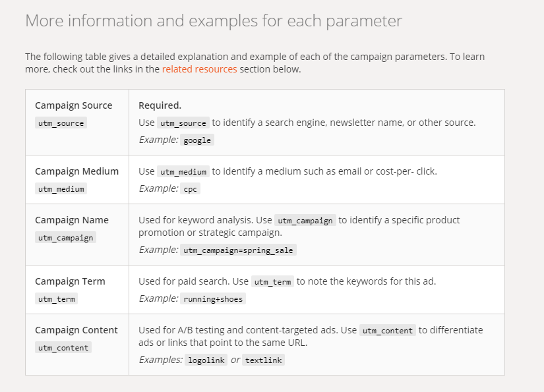This screenshot has height=392, width=544.
Task: Click the Campaign Content row label
Action: [x=76, y=330]
